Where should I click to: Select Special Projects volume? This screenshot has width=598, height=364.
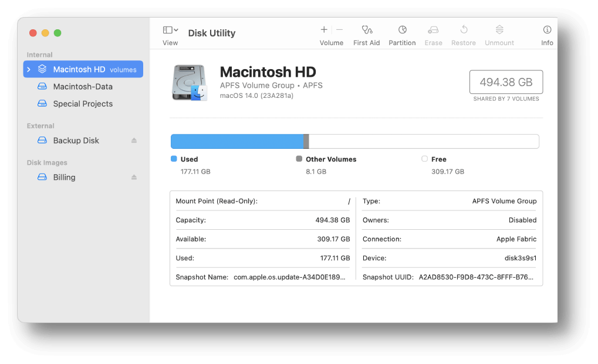[x=83, y=104]
